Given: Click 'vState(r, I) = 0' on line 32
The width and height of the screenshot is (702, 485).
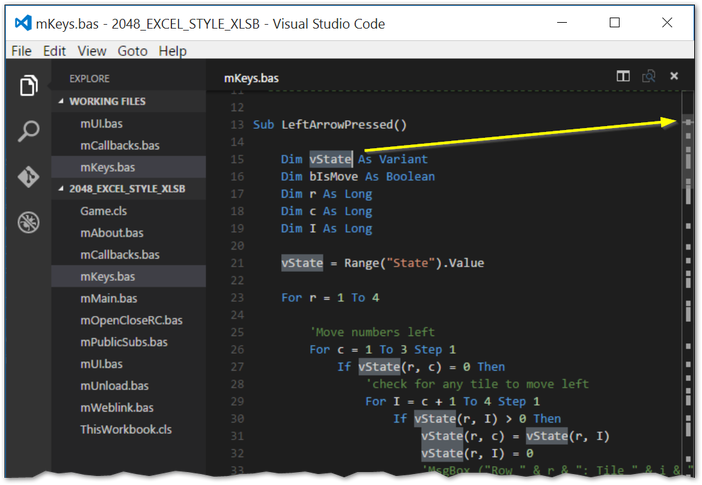Looking at the screenshot, I should tap(477, 454).
